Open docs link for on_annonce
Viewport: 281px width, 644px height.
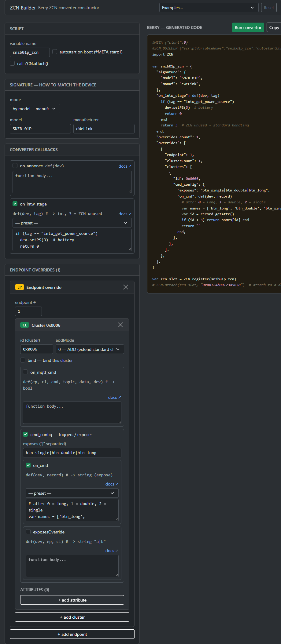(x=125, y=166)
